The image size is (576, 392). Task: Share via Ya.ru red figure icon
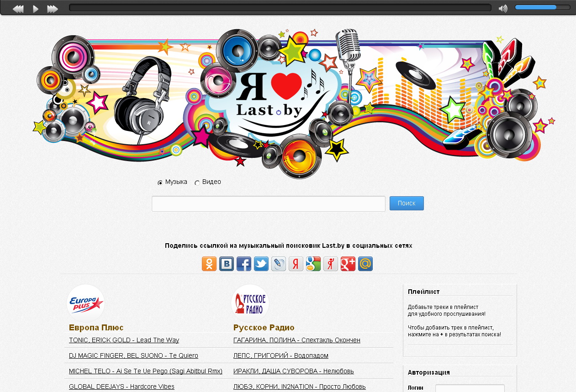pos(331,264)
